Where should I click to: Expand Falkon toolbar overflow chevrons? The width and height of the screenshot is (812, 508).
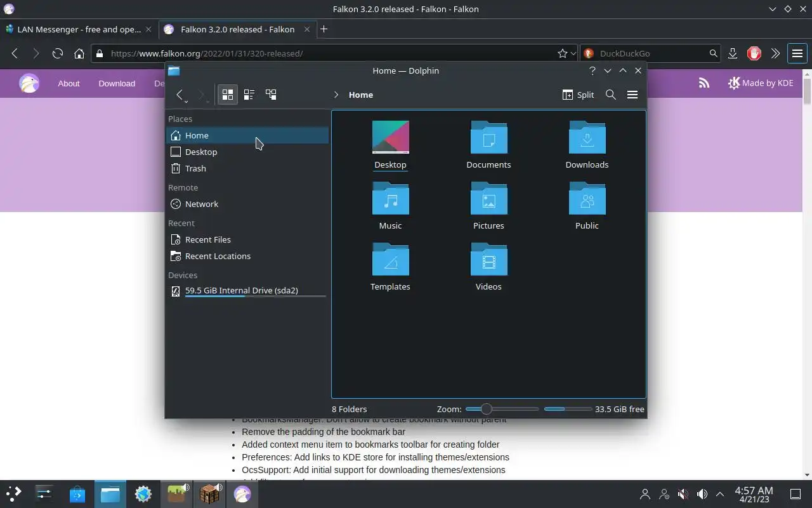click(775, 53)
